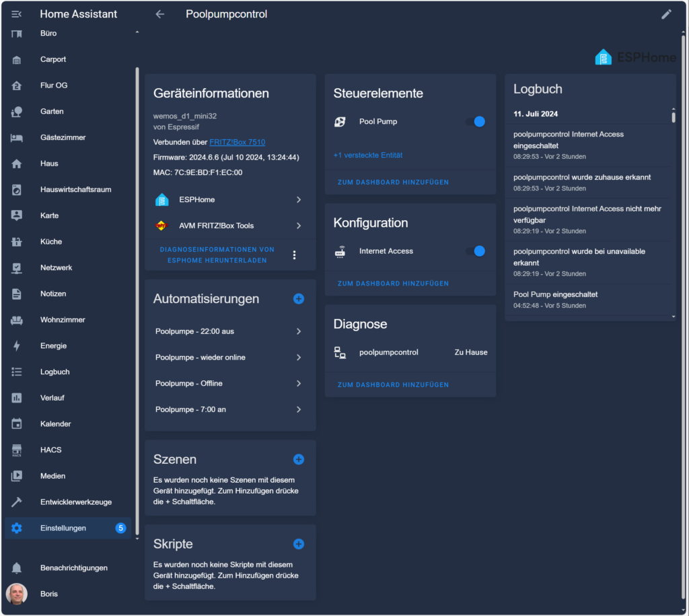Open the FRITZ!Box 7510 link
The width and height of the screenshot is (689, 616).
click(237, 142)
